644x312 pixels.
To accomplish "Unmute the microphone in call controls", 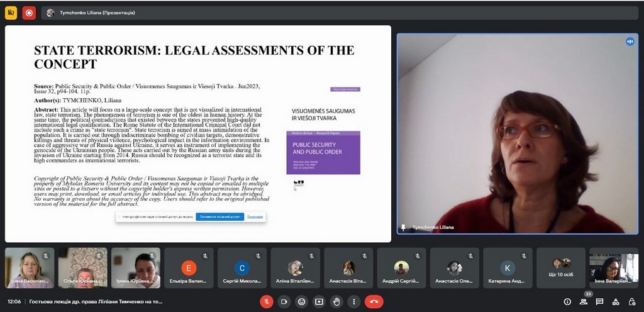I will point(267,301).
